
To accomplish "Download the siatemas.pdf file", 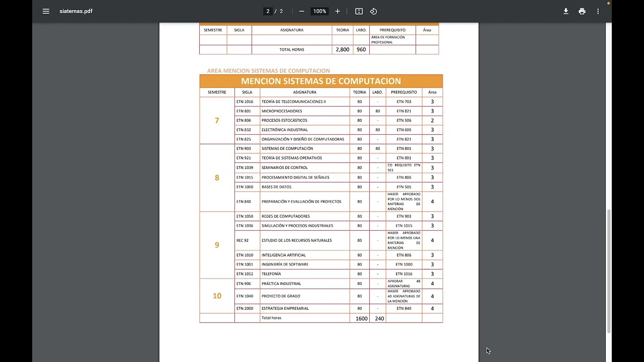I will [566, 11].
